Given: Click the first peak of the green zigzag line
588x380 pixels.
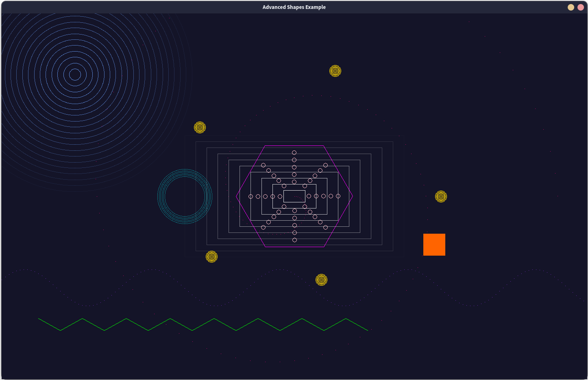Looking at the screenshot, I should 83,319.
